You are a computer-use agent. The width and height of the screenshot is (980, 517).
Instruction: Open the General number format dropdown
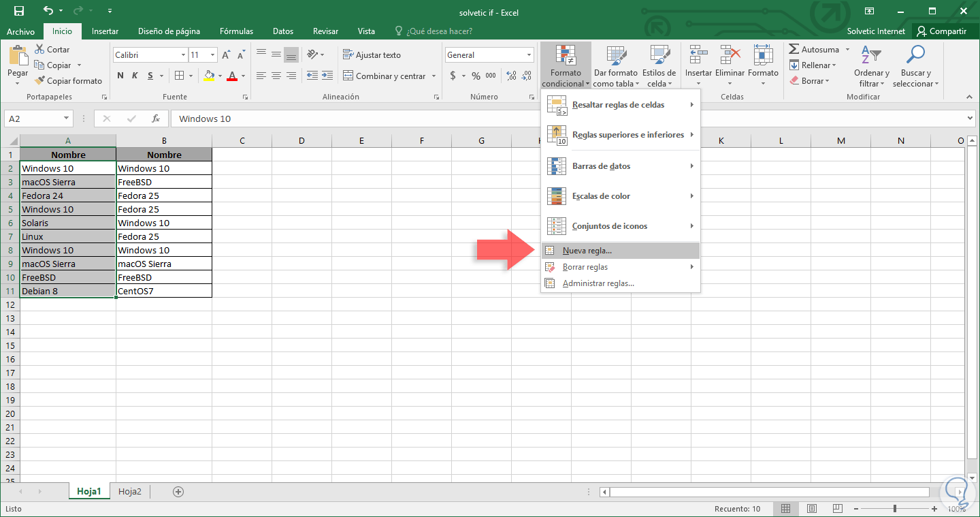pyautogui.click(x=529, y=55)
